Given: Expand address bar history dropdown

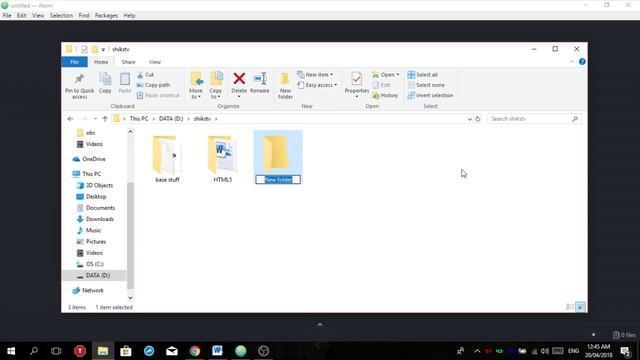Looking at the screenshot, I should point(469,119).
